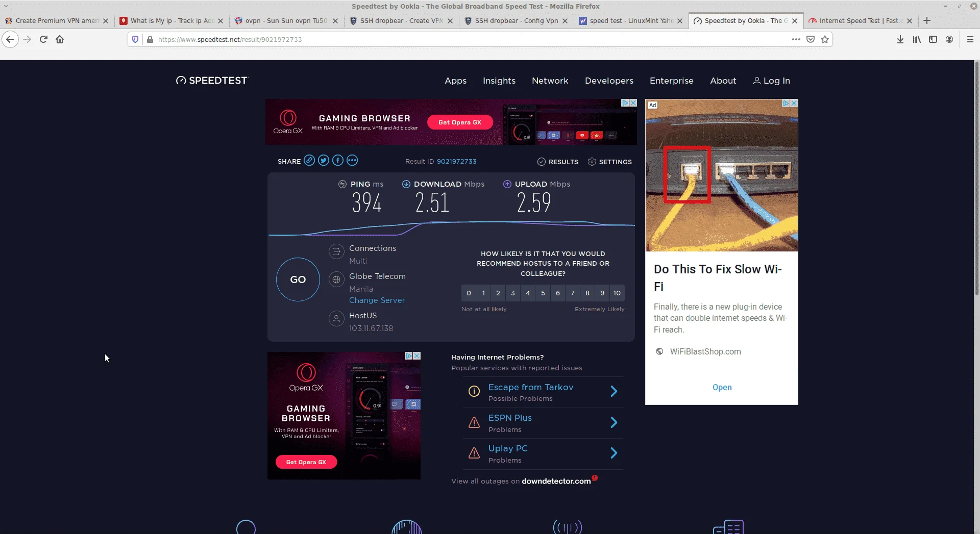Click the Open button on Wi-Fi ad
Image resolution: width=980 pixels, height=534 pixels.
(x=722, y=387)
